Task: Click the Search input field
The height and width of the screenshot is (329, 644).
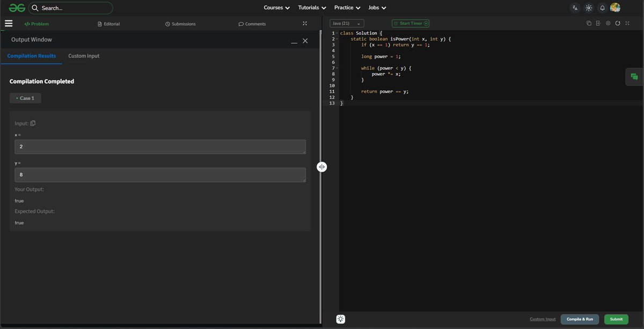Action: tap(71, 8)
